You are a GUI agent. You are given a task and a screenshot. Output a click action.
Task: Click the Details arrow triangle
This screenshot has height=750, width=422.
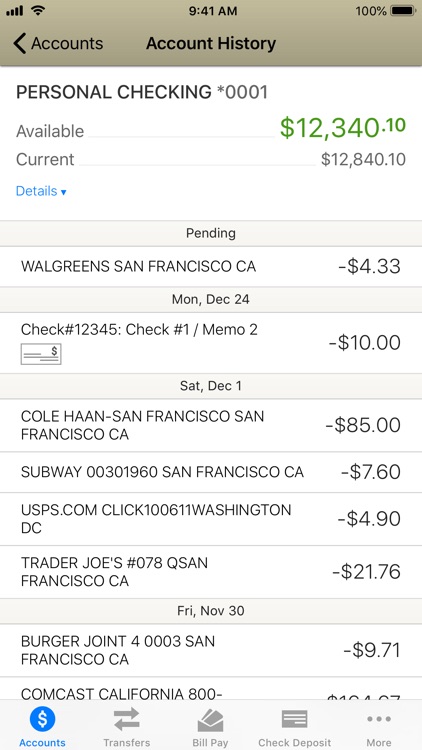[x=63, y=192]
